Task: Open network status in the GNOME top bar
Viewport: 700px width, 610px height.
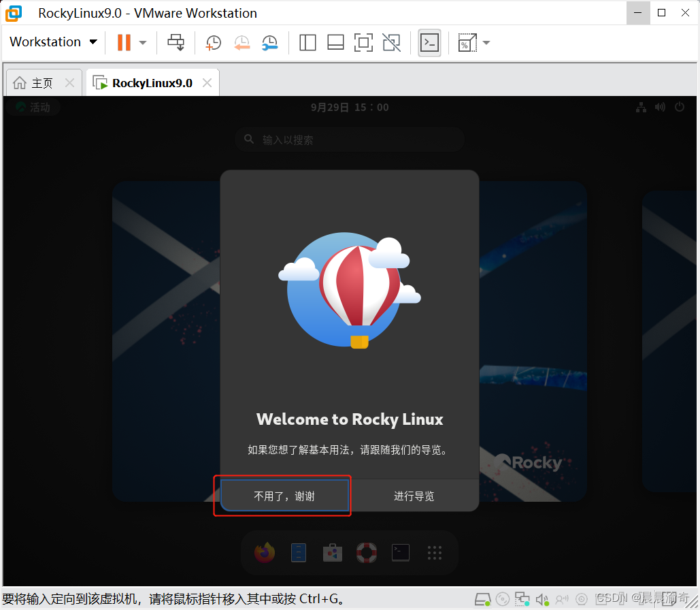Action: click(641, 108)
